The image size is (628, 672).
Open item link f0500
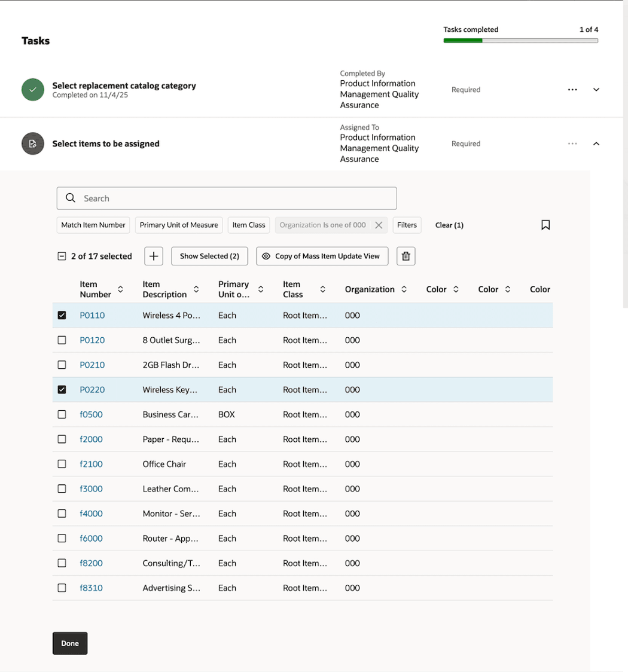pyautogui.click(x=92, y=414)
